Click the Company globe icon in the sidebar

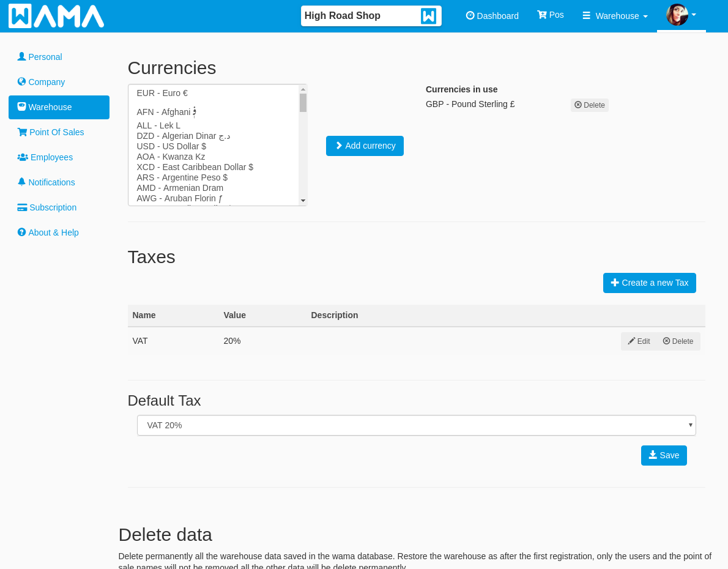21,81
